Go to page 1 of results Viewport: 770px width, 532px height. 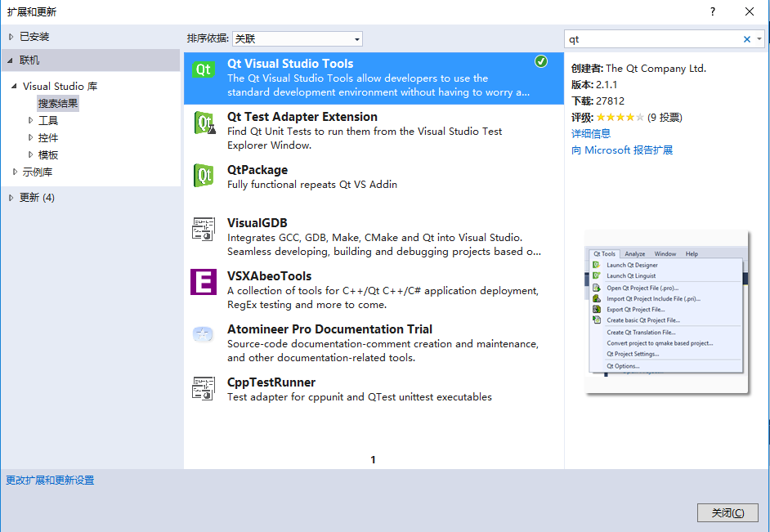pos(374,460)
